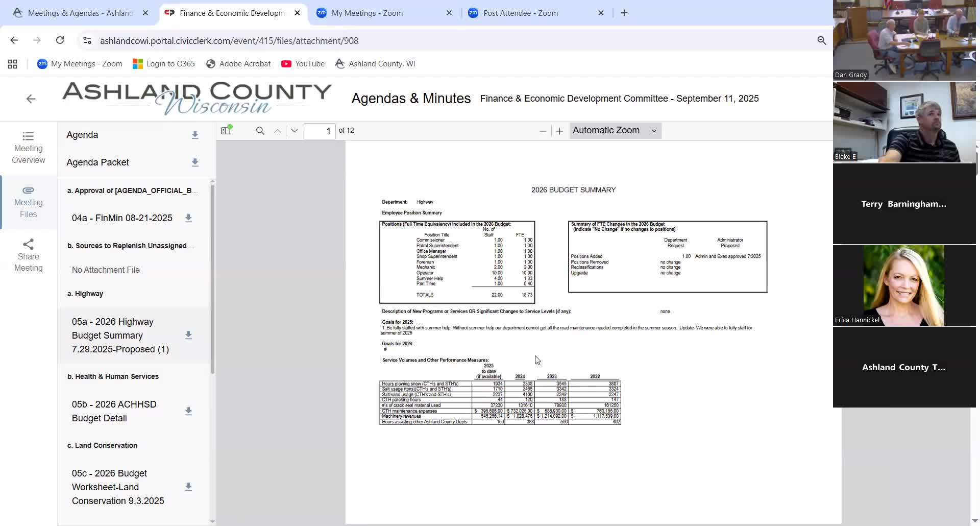Toggle the PDF viewer sidebar

pos(226,131)
